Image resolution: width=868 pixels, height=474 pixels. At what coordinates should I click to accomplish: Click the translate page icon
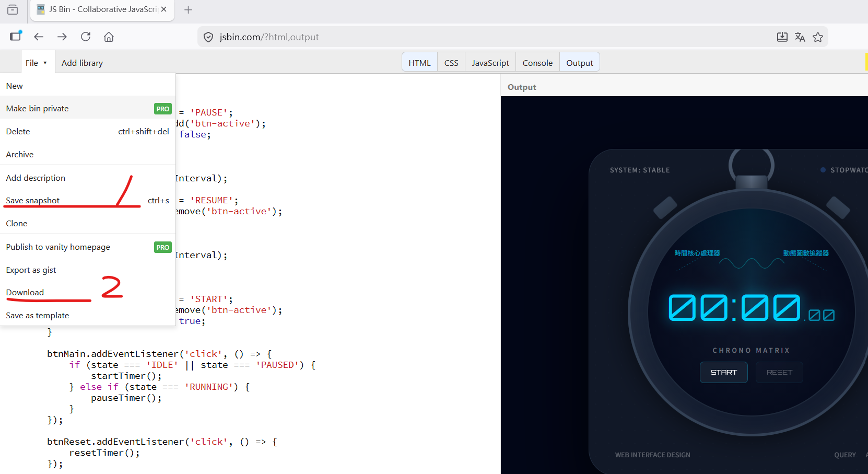pos(800,37)
